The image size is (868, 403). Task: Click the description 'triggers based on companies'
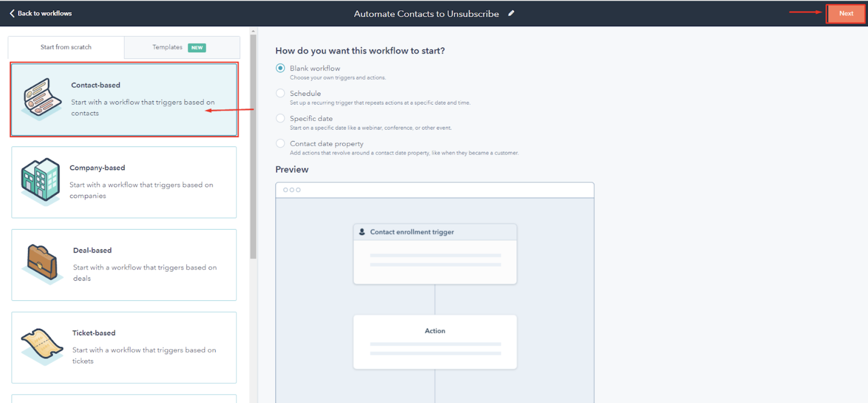(x=141, y=190)
